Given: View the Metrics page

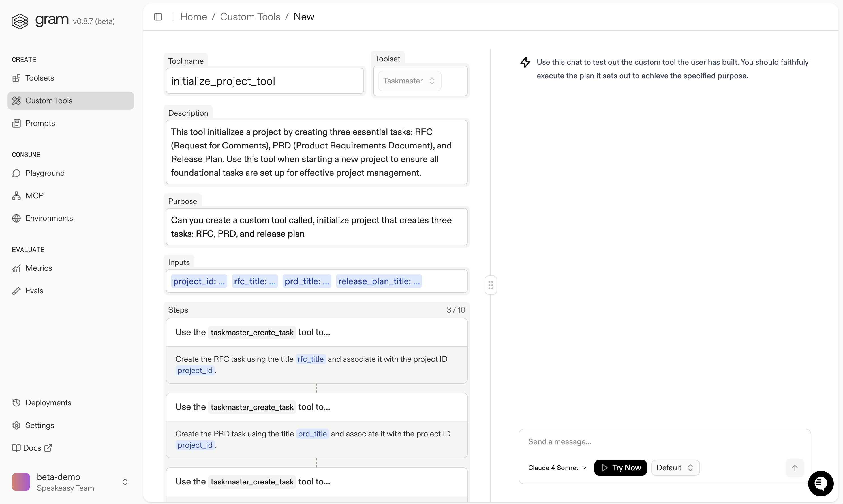Looking at the screenshot, I should 38,268.
